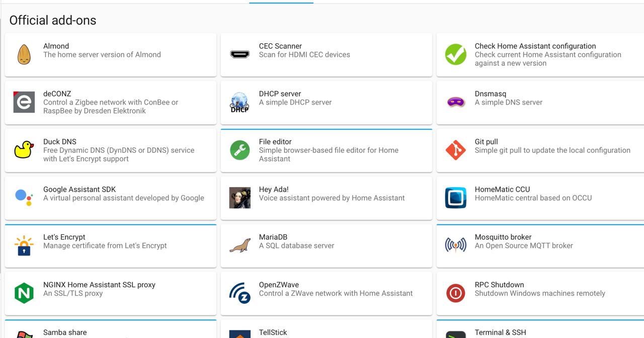644x338 pixels.
Task: Open the MariaDB add-on title
Action: pyautogui.click(x=273, y=237)
